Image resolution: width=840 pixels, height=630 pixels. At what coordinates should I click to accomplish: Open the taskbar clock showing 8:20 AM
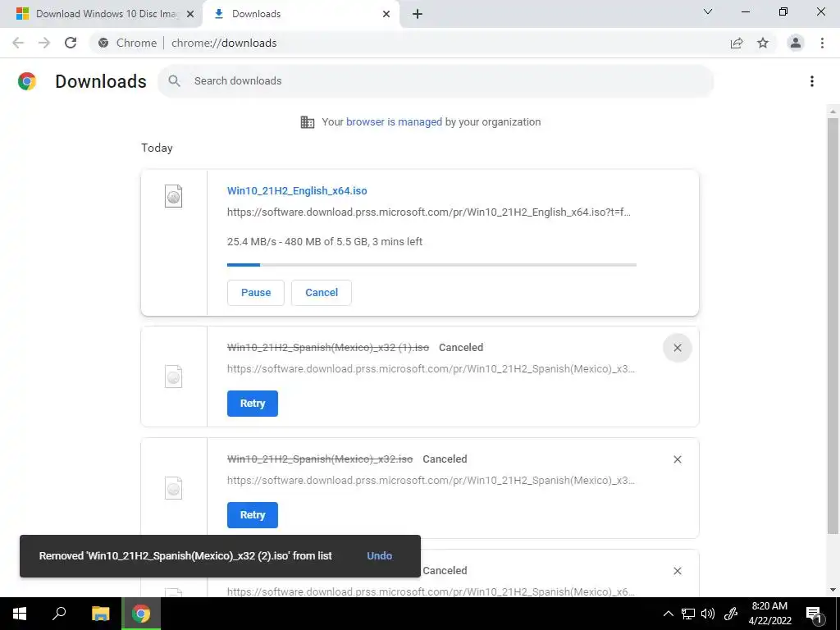pos(769,614)
